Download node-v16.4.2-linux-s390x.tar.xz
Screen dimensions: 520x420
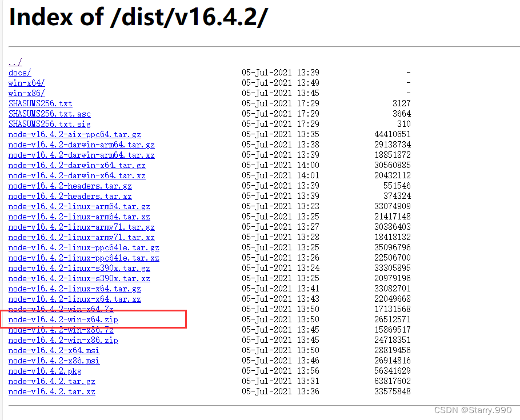79,278
